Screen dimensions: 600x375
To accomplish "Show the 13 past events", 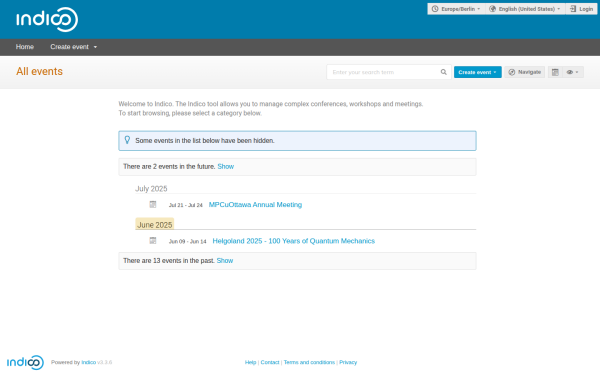I will point(225,261).
